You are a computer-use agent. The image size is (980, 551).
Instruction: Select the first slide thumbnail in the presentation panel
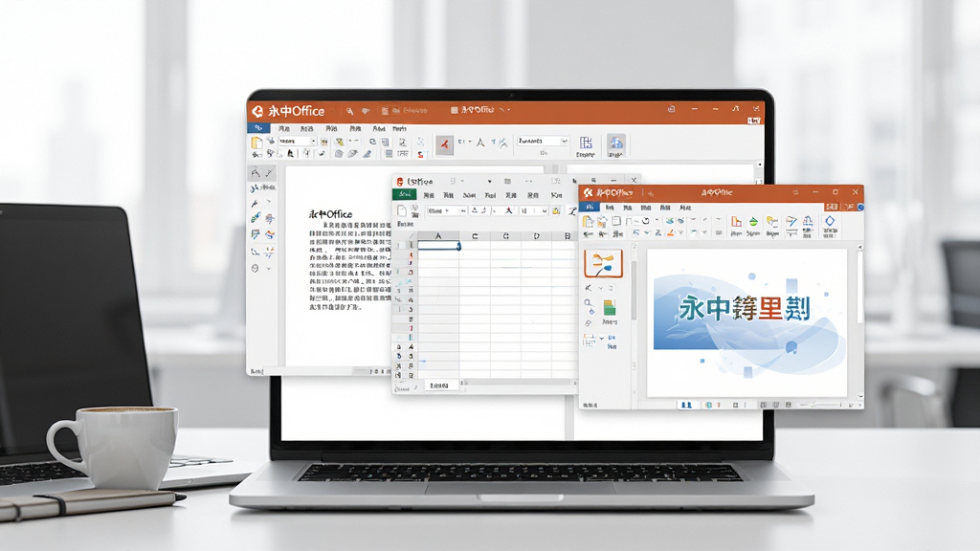pyautogui.click(x=603, y=263)
